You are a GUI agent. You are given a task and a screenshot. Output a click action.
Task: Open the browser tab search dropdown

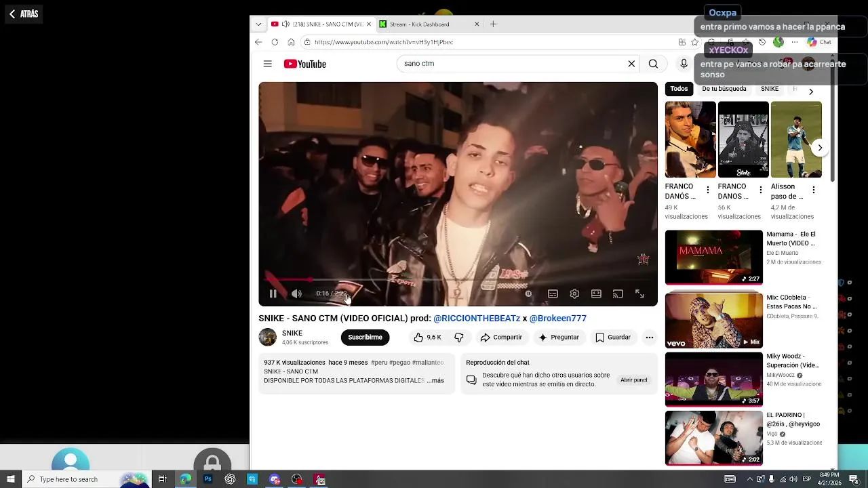click(258, 24)
